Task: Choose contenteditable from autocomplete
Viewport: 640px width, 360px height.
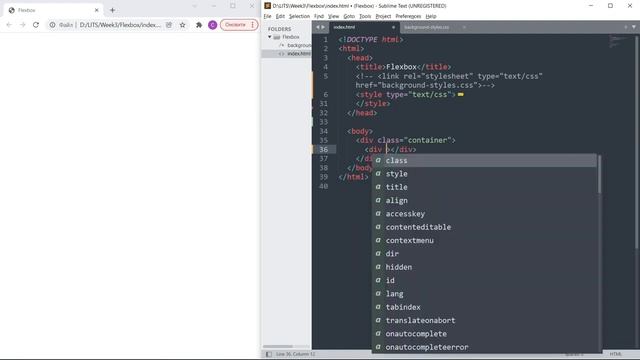Action: (x=484, y=227)
